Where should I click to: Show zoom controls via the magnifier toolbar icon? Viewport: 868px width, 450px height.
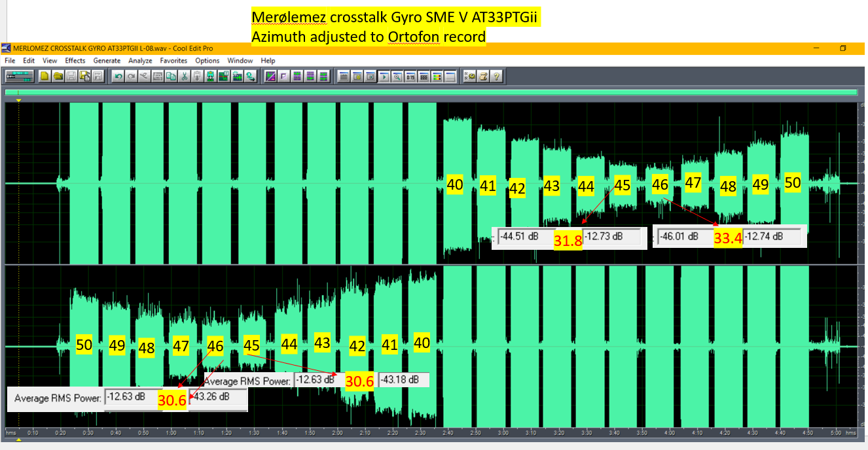click(397, 77)
